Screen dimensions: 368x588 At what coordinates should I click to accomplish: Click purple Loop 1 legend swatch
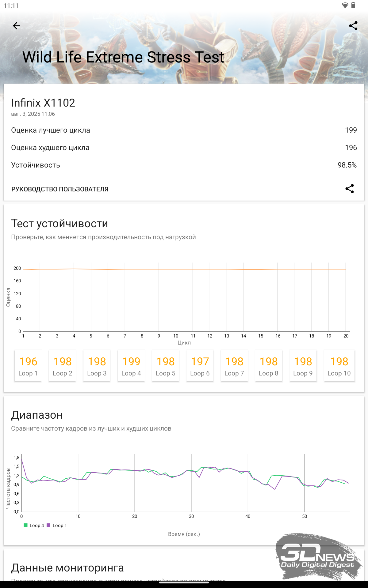coord(48,525)
